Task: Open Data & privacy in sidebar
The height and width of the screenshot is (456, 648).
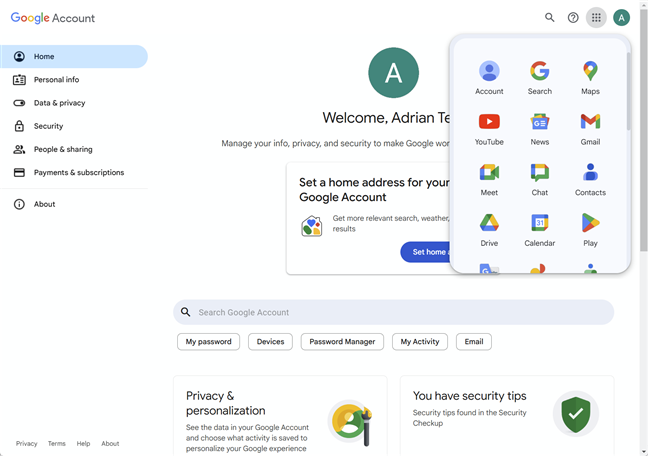Action: pos(59,103)
